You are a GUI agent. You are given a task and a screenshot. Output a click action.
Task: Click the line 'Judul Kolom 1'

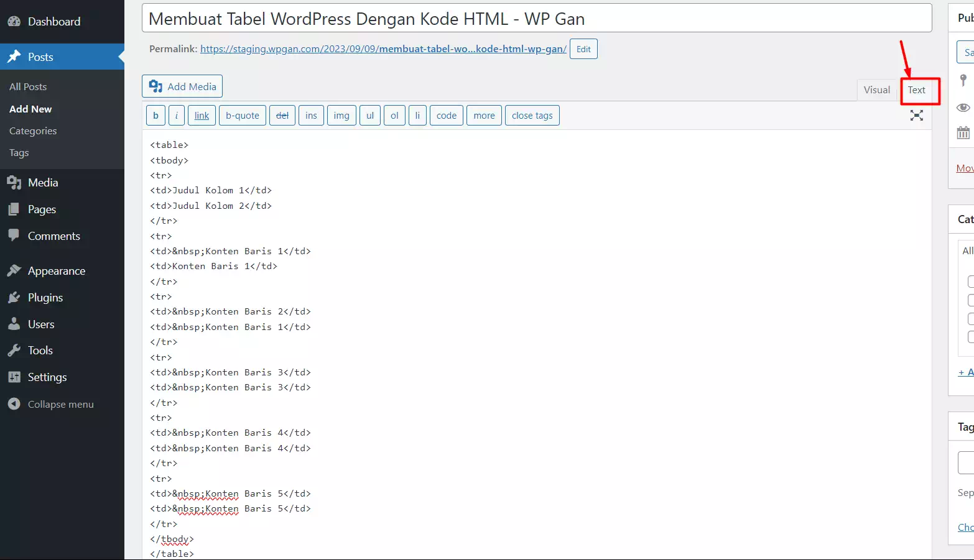tap(211, 190)
